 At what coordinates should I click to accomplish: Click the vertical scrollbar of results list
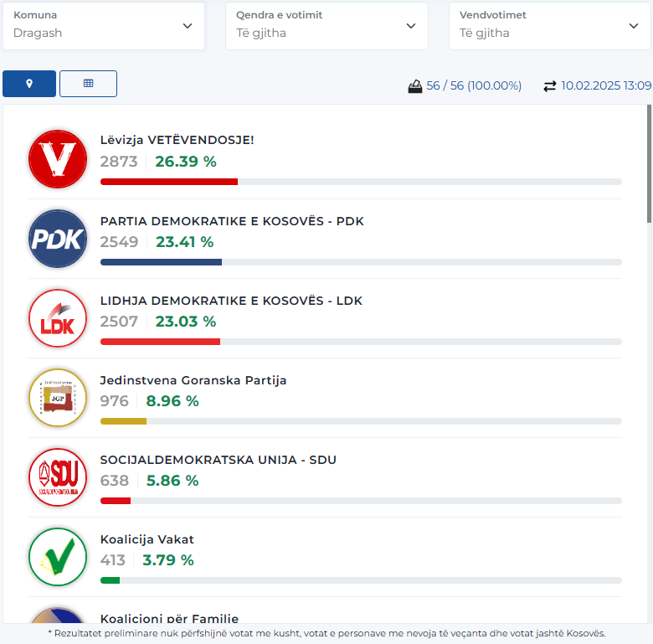click(x=649, y=163)
